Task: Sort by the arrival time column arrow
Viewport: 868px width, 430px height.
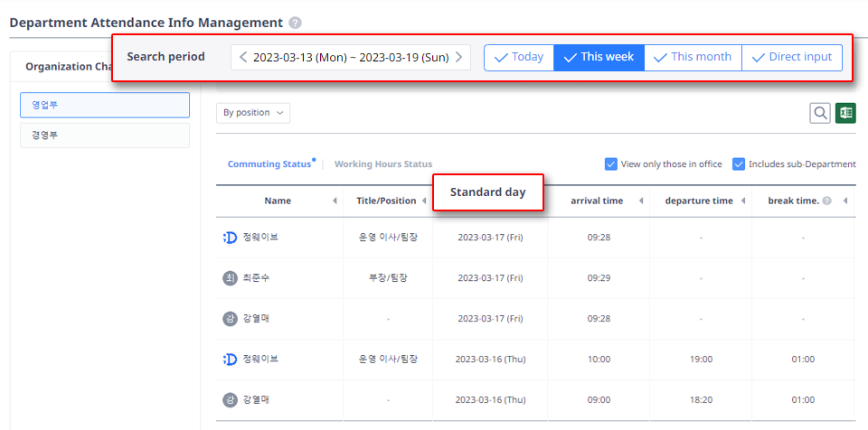Action: [641, 201]
